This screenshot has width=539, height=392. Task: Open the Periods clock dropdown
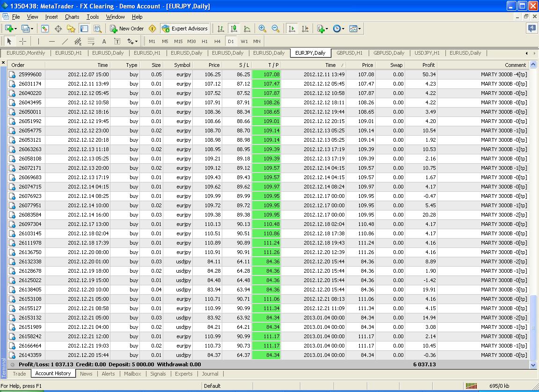point(339,29)
